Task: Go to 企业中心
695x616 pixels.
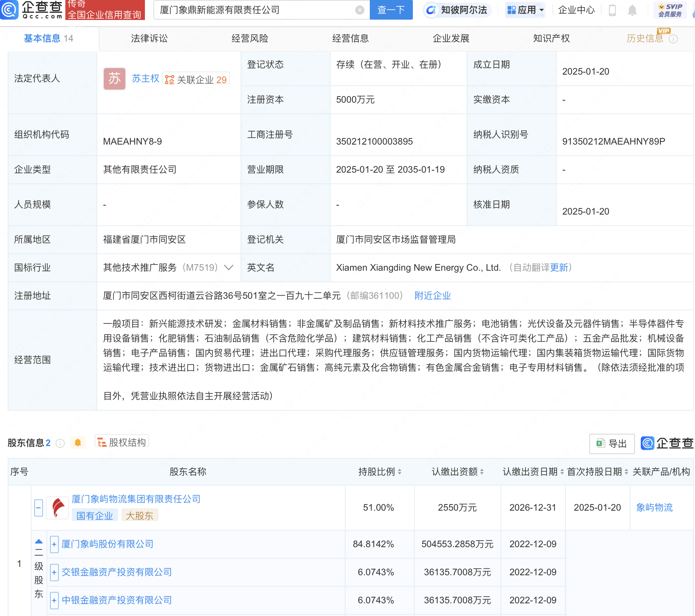Action: [x=576, y=10]
